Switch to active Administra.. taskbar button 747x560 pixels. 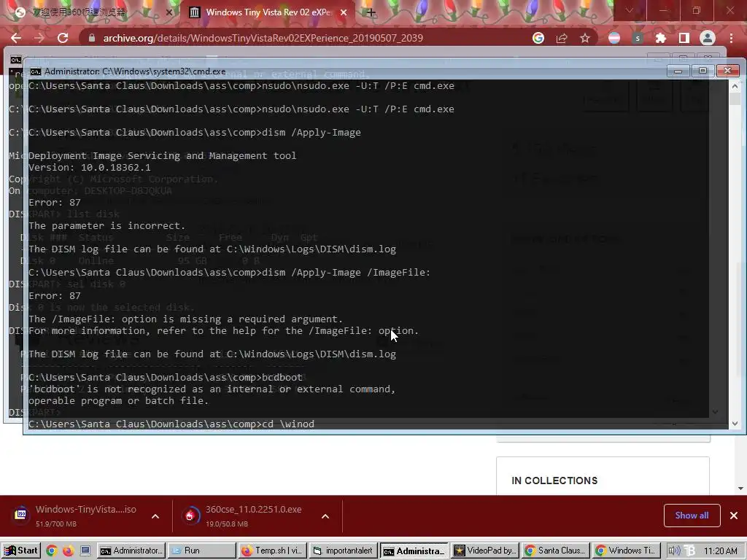point(414,551)
